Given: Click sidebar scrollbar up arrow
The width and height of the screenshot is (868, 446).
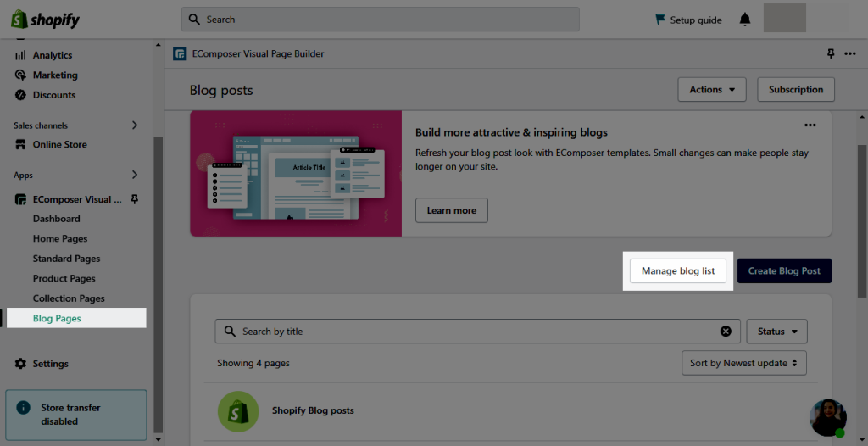Looking at the screenshot, I should (x=159, y=45).
